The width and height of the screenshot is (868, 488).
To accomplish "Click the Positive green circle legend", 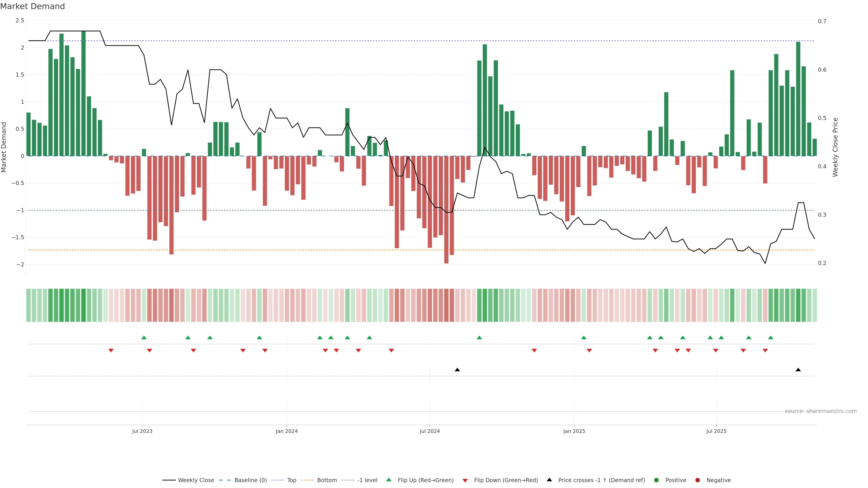I will (656, 480).
